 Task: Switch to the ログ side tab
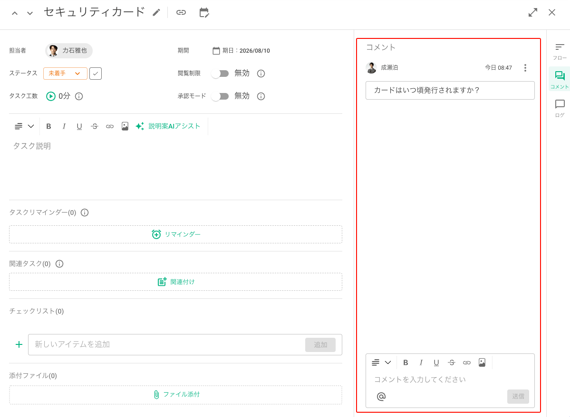[559, 108]
